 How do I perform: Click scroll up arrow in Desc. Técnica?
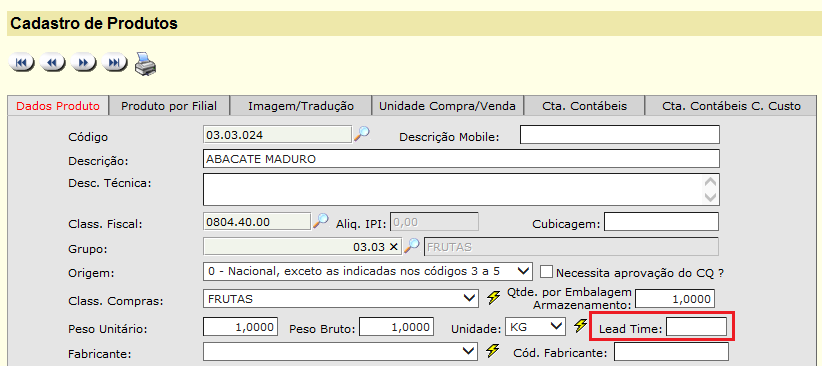click(x=711, y=181)
